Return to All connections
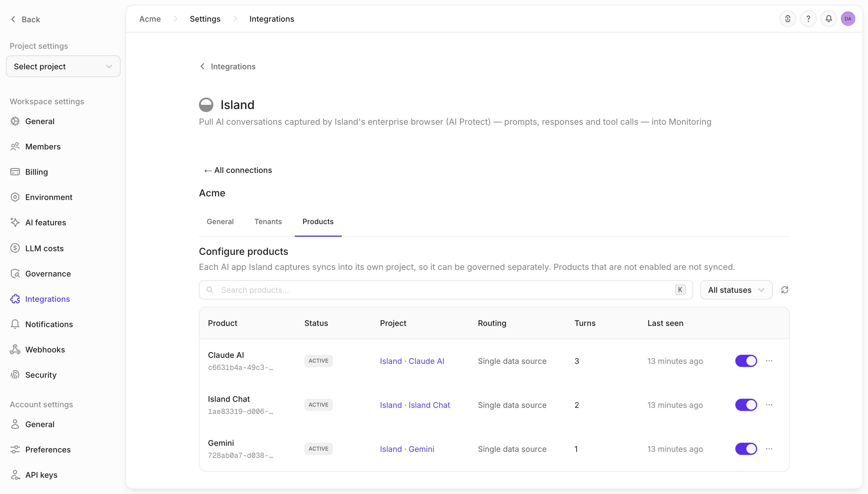Viewport: 868px width, 494px height. click(238, 170)
